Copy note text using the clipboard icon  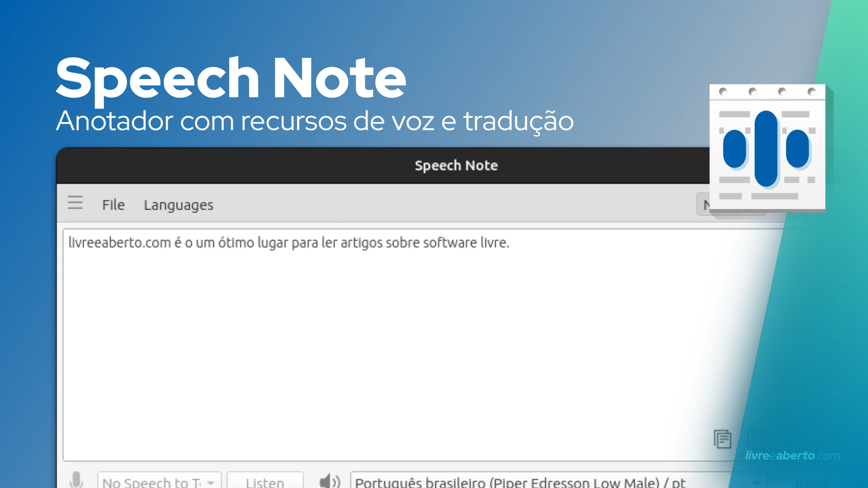tap(722, 439)
